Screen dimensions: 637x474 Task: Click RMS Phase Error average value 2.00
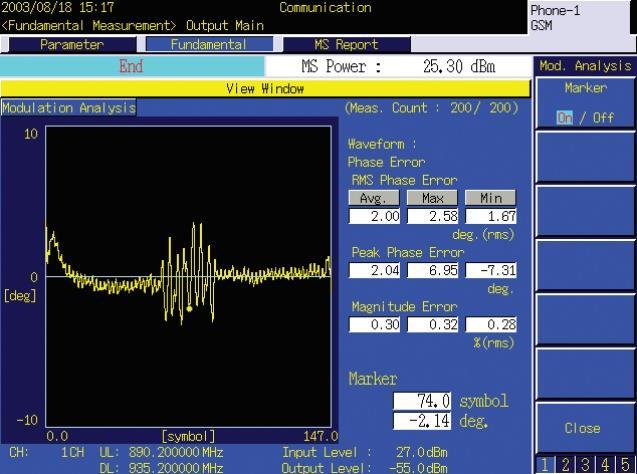(x=374, y=216)
